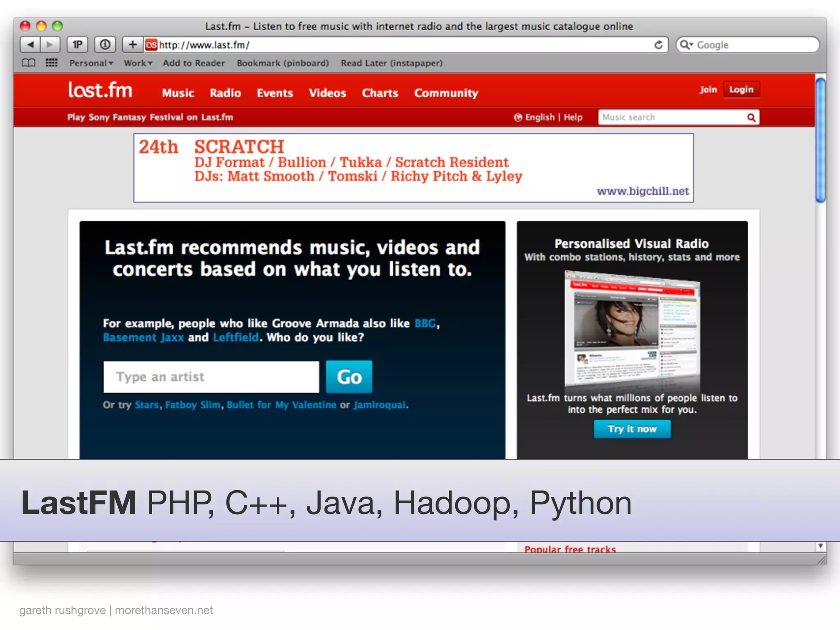840x630 pixels.
Task: Click Bookmark (pinboard) bookmarklet
Action: coord(283,63)
